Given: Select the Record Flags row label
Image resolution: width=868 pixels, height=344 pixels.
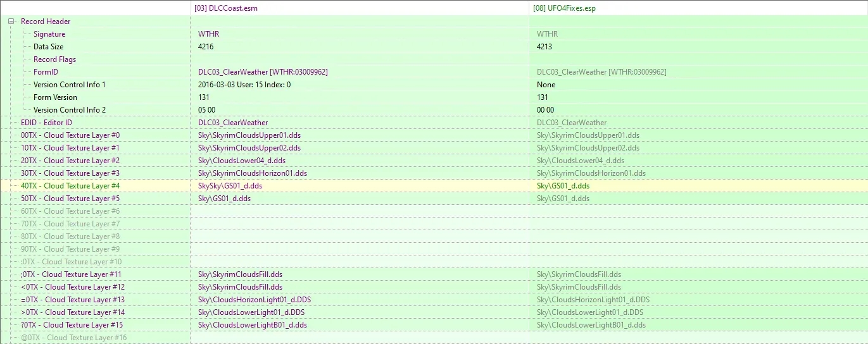Looking at the screenshot, I should click(54, 59).
